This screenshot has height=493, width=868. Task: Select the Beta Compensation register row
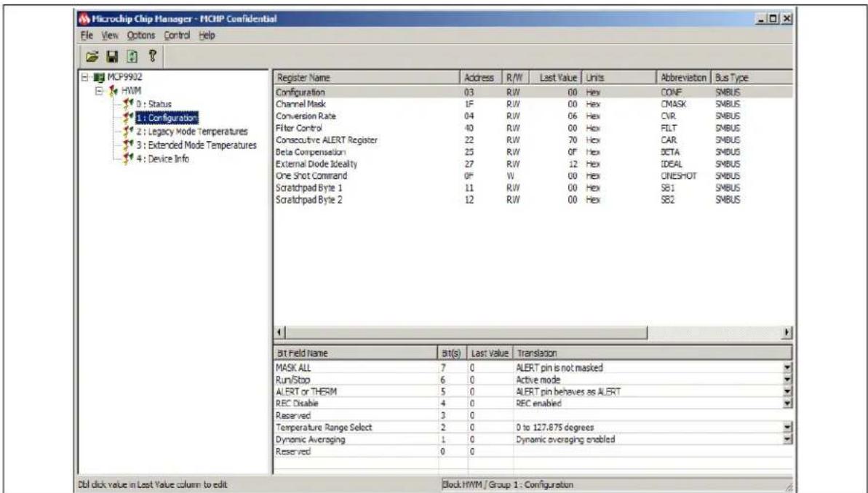tap(533, 152)
